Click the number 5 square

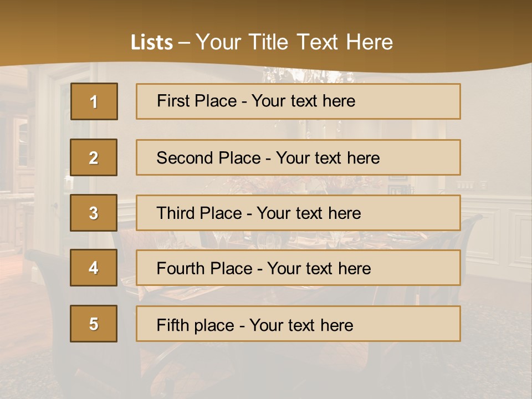[94, 324]
